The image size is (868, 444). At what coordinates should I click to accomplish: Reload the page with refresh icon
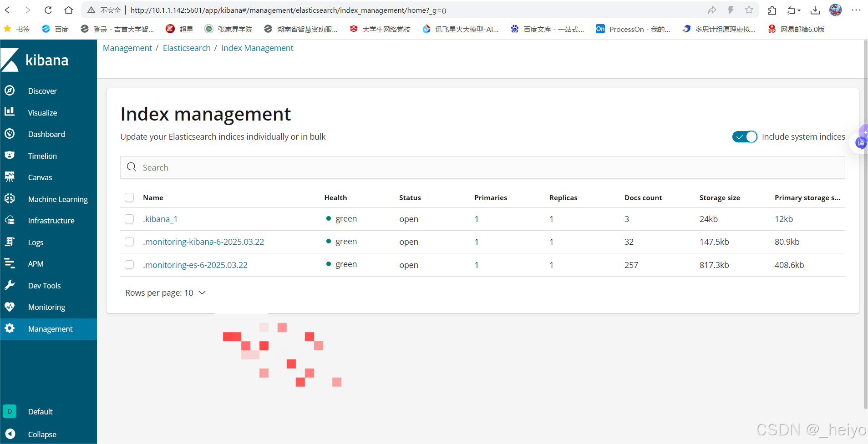[x=48, y=10]
